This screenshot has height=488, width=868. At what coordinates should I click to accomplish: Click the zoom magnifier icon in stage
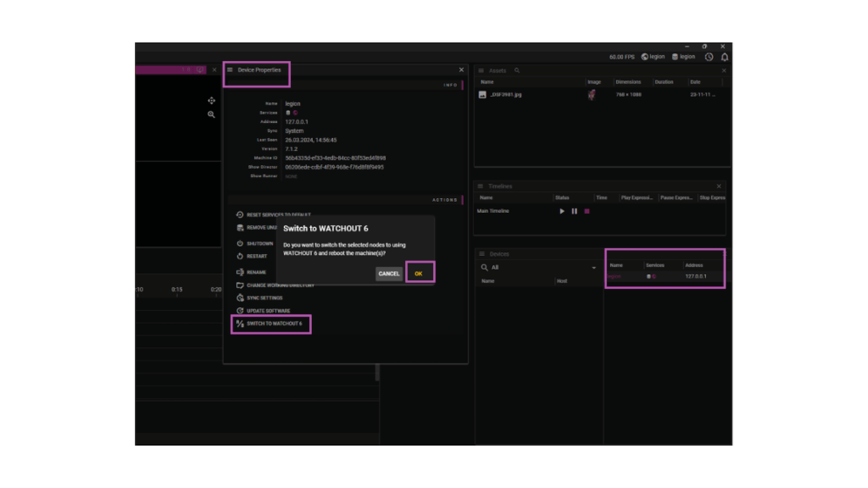tap(211, 115)
